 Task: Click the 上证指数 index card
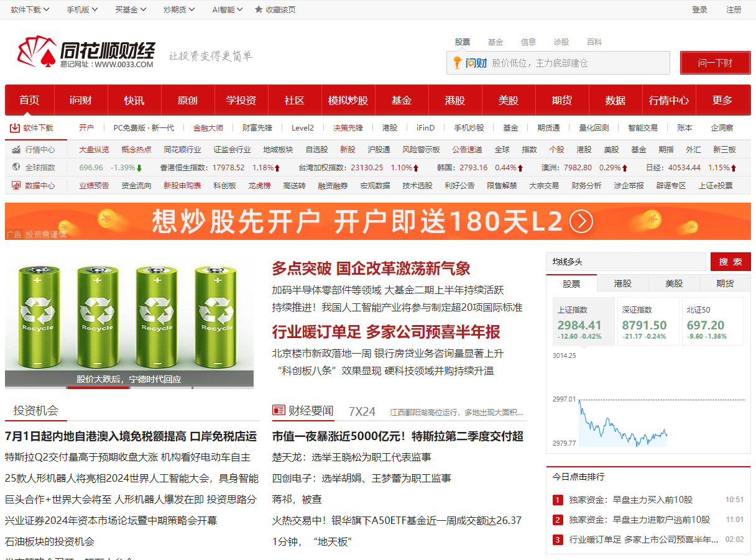[583, 321]
